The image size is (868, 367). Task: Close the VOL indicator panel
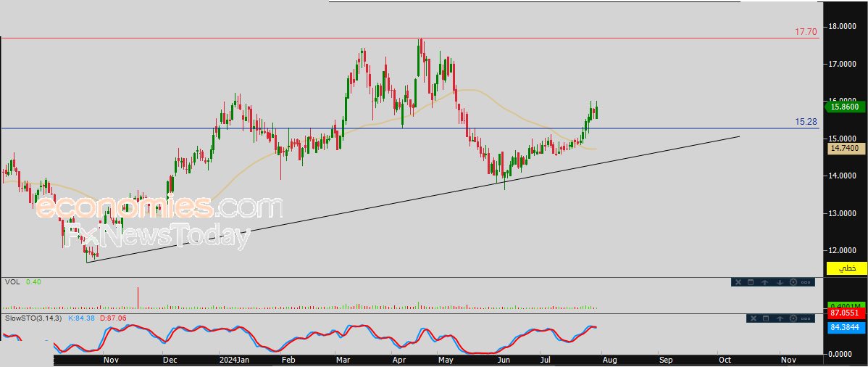[738, 282]
